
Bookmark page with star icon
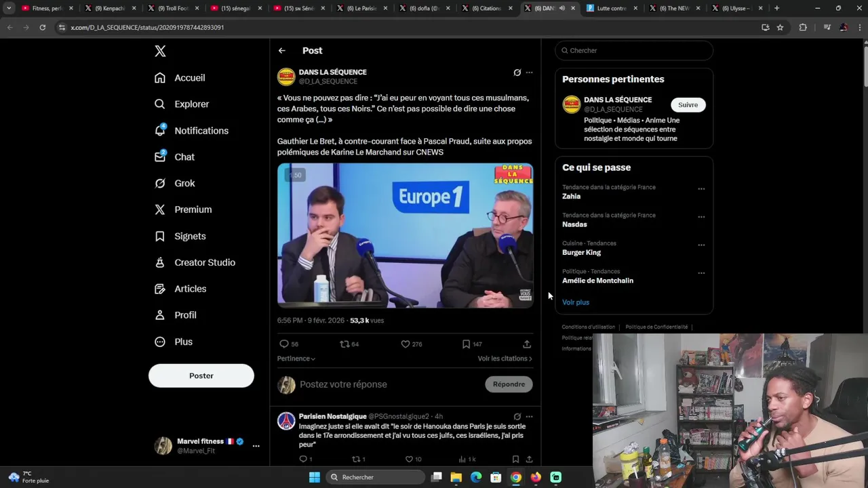point(780,27)
